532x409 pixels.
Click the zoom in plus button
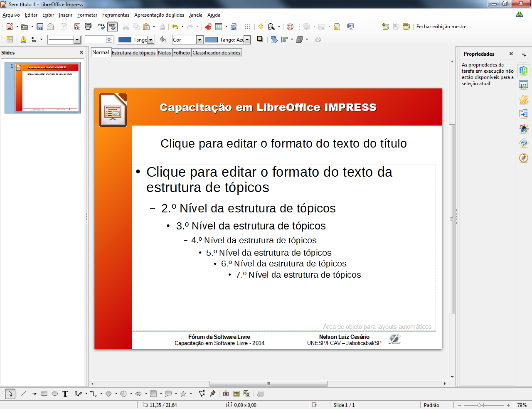(x=508, y=405)
